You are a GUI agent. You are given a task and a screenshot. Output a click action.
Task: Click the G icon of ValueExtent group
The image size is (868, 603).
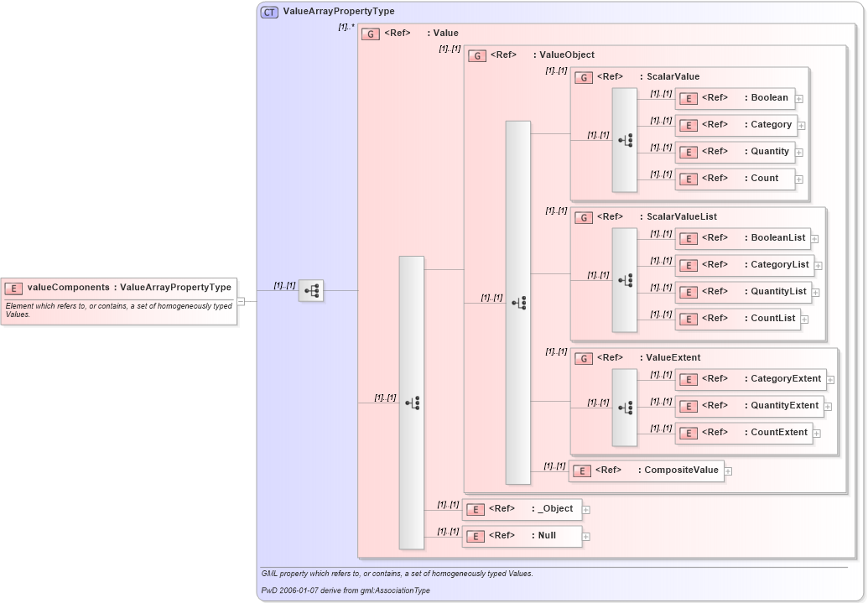point(584,358)
